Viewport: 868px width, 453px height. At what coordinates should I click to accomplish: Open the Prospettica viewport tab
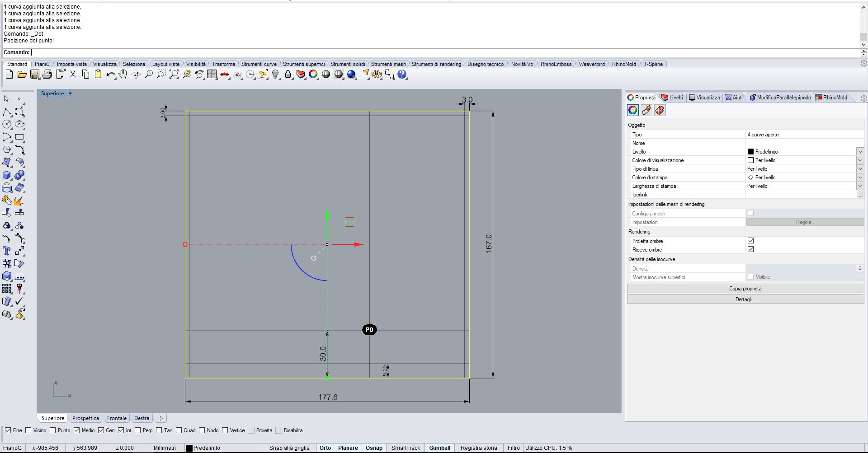(85, 418)
